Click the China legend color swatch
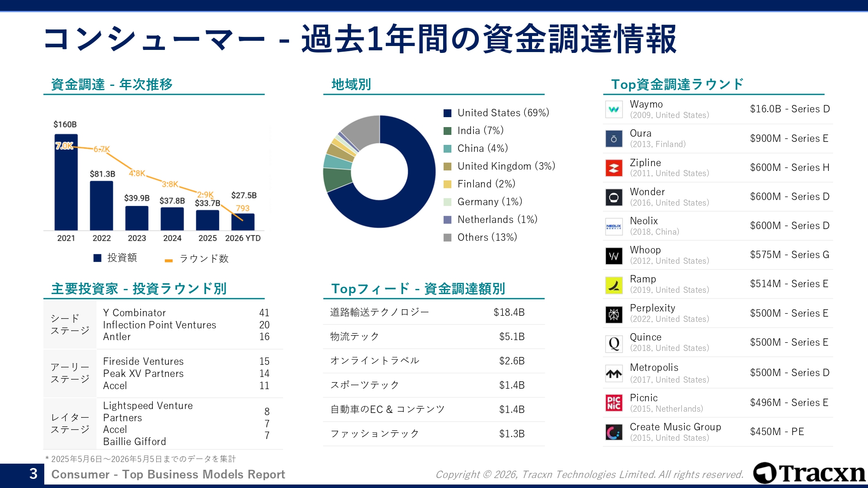The image size is (868, 488). tap(447, 149)
